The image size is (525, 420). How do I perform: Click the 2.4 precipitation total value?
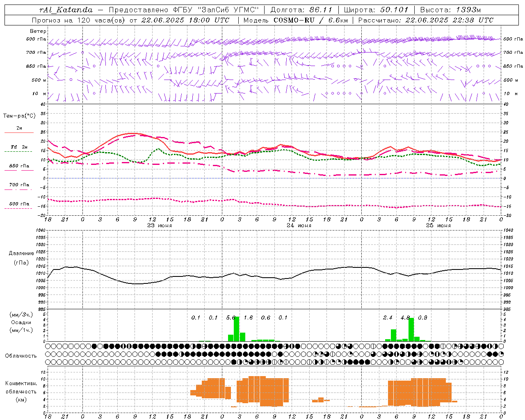[x=388, y=318]
